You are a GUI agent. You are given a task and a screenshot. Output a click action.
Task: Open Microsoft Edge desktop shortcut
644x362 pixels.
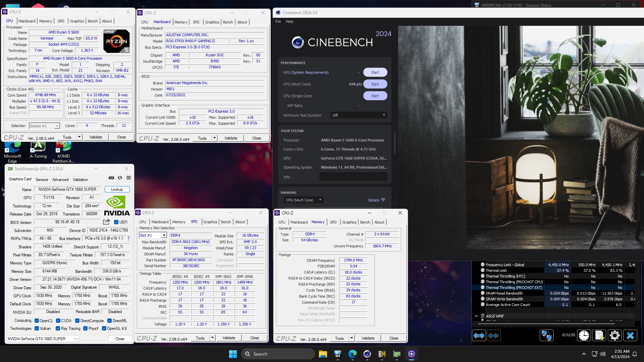(12, 153)
